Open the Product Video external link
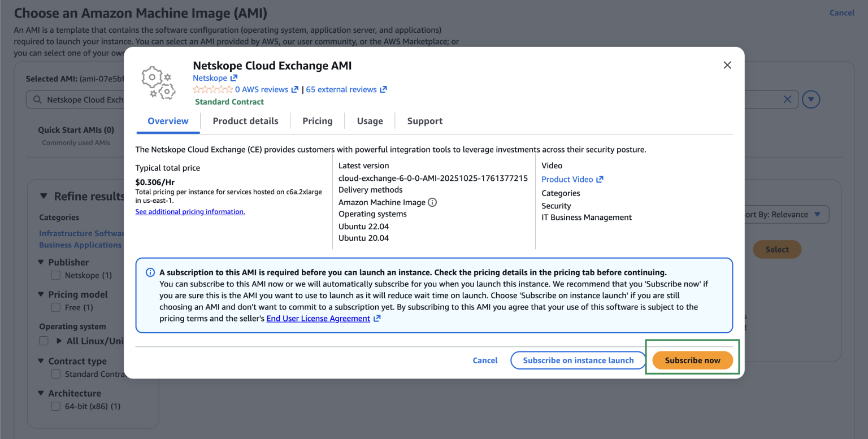This screenshot has width=868, height=439. pos(572,179)
